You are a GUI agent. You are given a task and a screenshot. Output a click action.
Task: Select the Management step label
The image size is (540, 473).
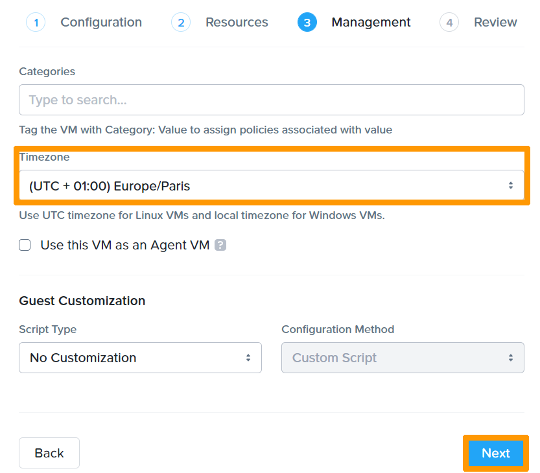tap(371, 22)
